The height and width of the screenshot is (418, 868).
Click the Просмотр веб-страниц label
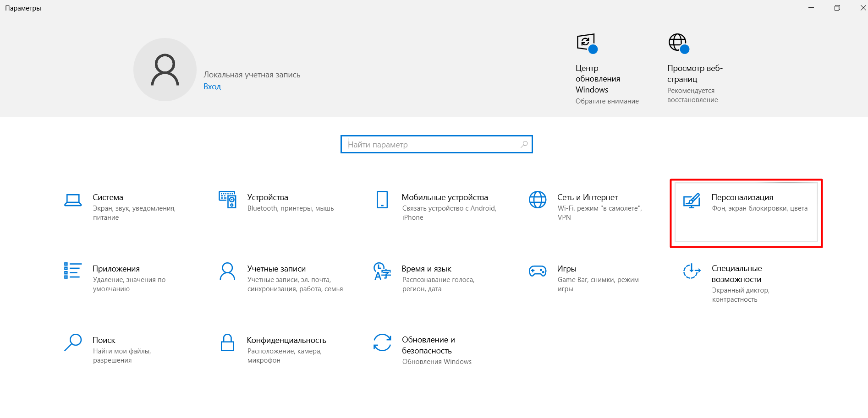coord(695,74)
